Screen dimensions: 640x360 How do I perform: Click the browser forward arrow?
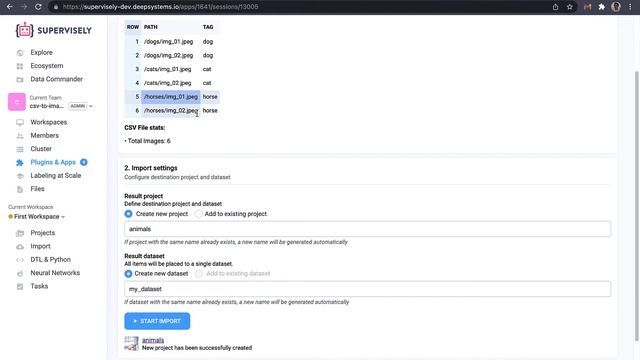24,7
